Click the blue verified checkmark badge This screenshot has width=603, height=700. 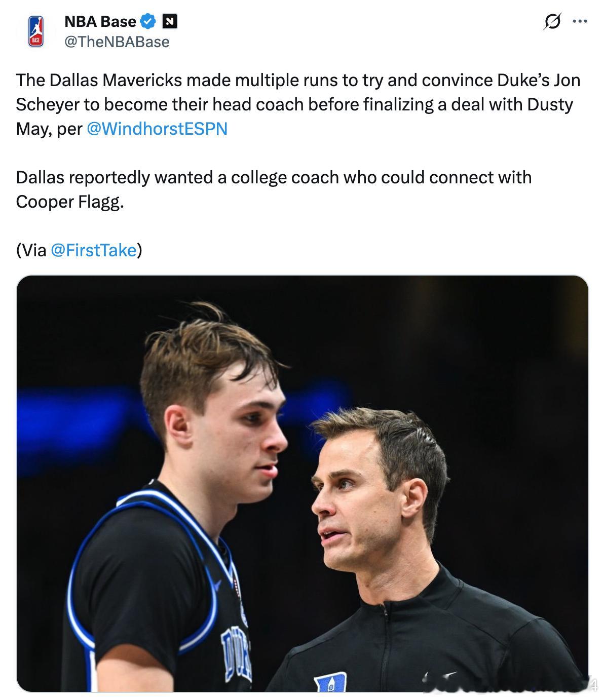[x=148, y=21]
